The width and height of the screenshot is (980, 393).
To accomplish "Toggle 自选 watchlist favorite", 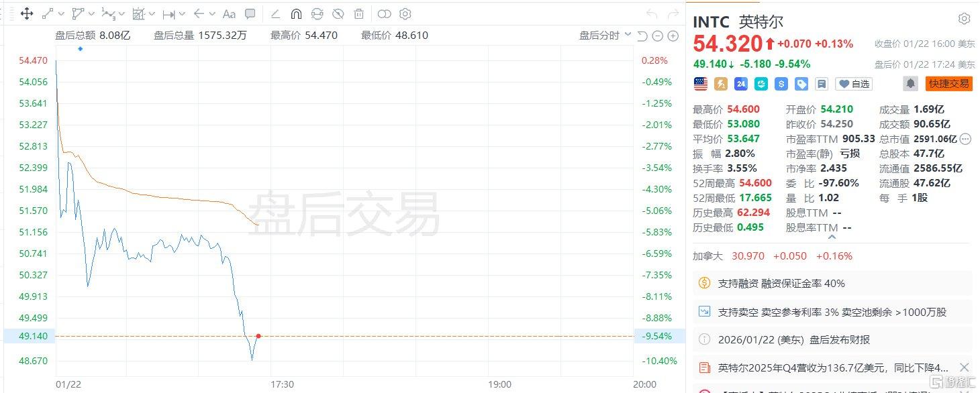I will point(854,84).
